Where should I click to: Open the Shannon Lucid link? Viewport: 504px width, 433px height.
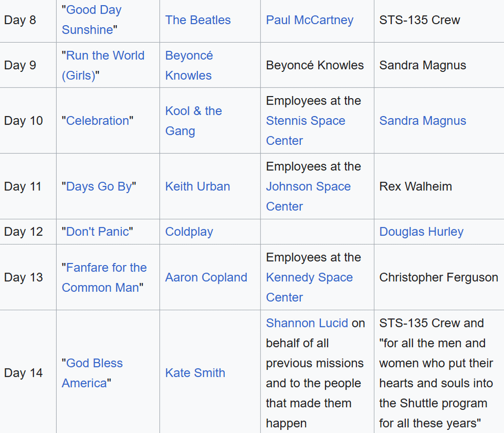(x=307, y=323)
